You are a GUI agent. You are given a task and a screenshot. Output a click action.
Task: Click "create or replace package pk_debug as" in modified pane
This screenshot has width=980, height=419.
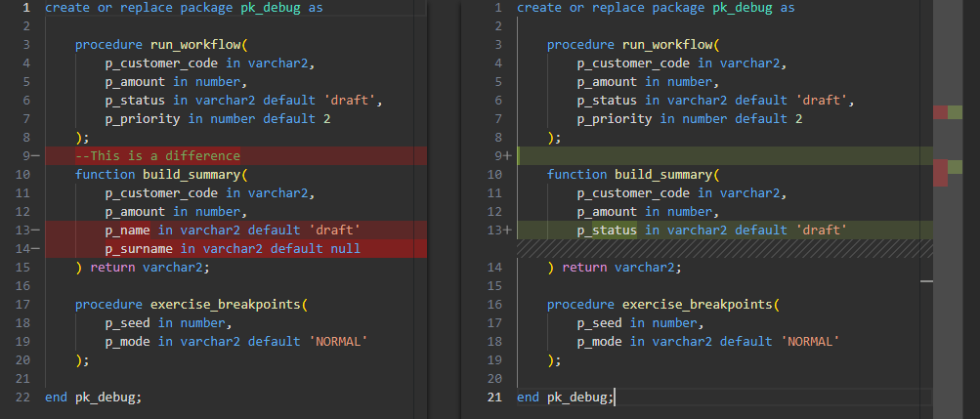(657, 8)
